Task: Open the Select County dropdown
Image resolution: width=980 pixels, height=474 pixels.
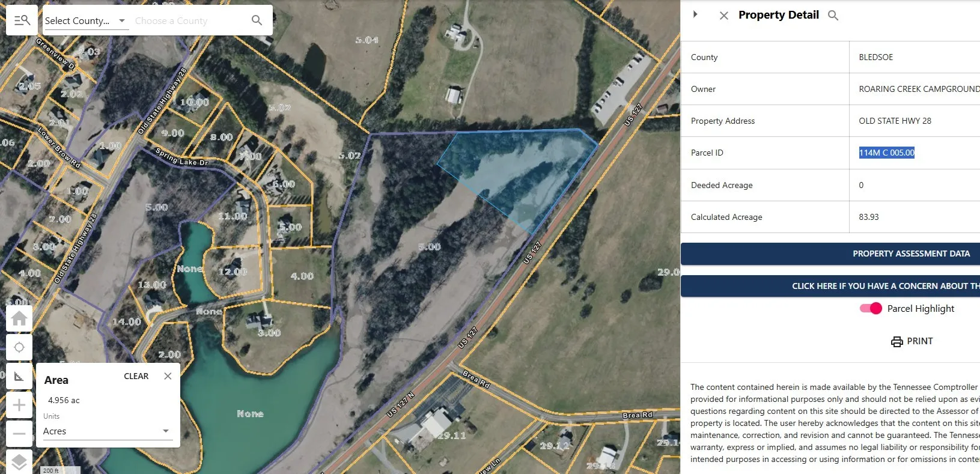Action: (x=86, y=20)
